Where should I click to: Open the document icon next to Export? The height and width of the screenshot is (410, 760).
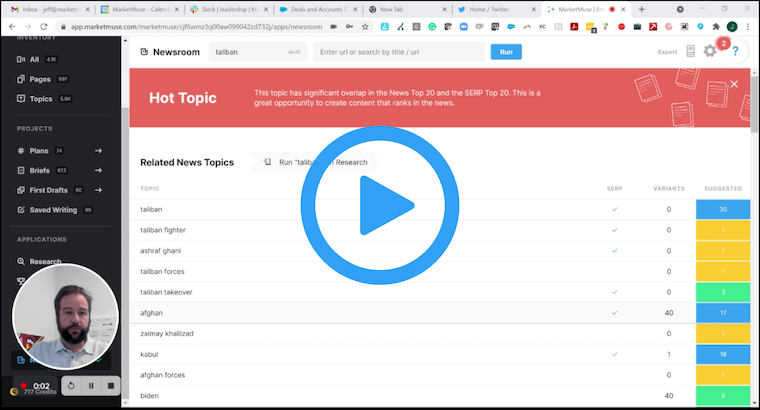[691, 51]
